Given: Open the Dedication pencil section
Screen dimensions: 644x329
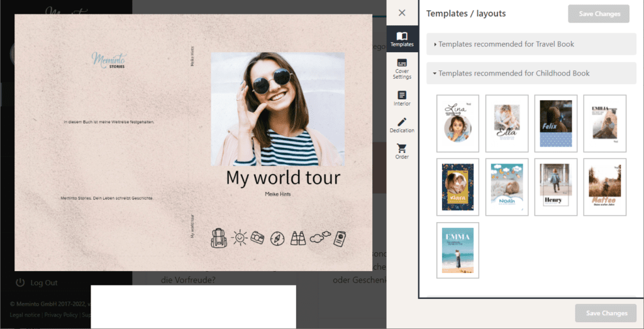Looking at the screenshot, I should 402,125.
